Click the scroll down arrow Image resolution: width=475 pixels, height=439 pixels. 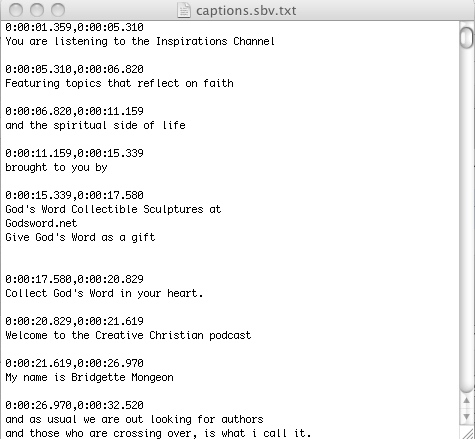[x=467, y=417]
